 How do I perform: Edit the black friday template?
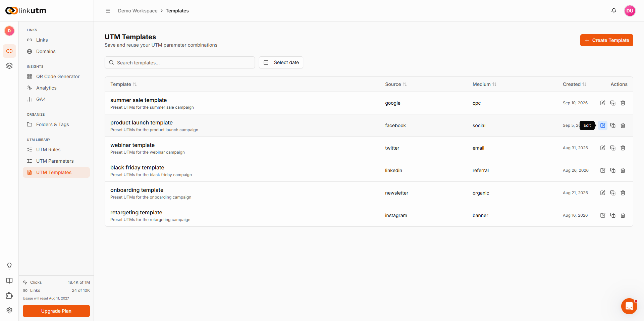click(603, 170)
